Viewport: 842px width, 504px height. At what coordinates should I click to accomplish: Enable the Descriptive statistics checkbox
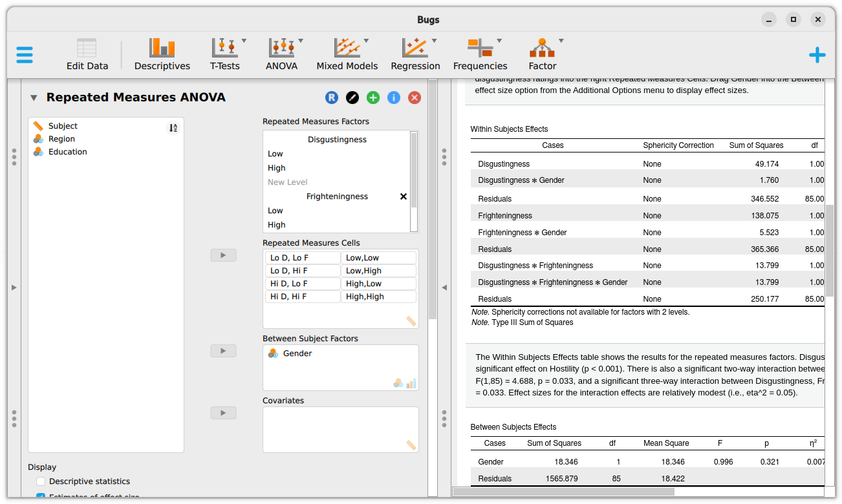[x=41, y=481]
